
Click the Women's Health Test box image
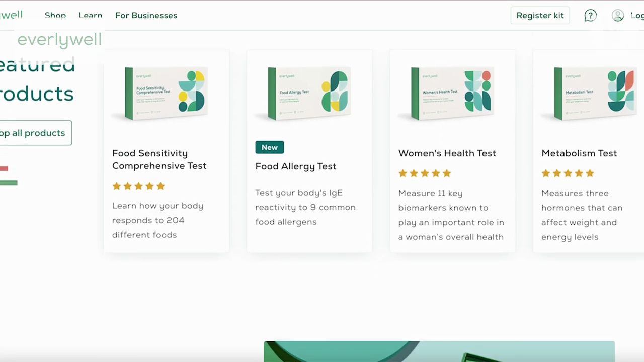(x=452, y=94)
